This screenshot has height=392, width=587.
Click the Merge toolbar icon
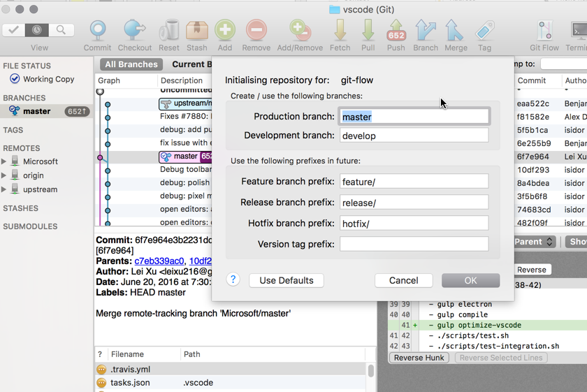454,30
